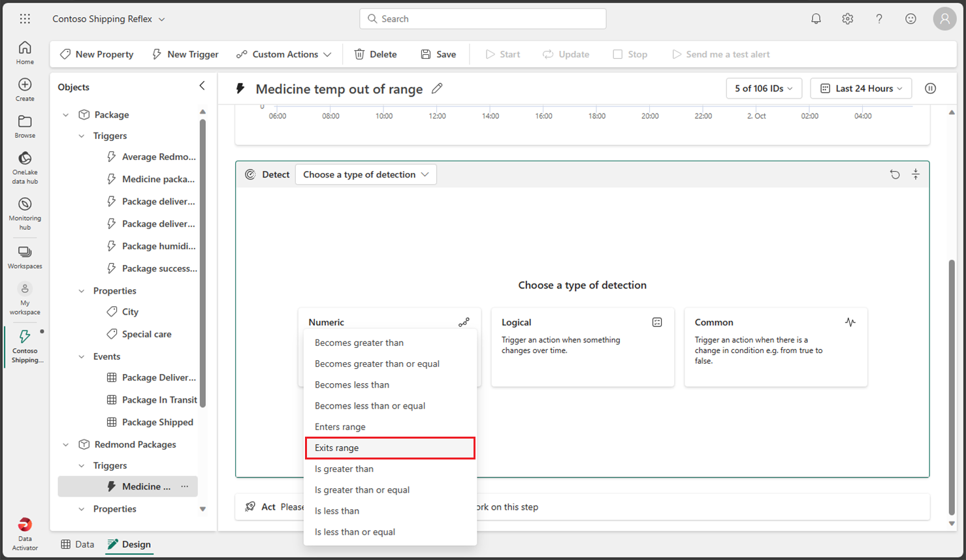Select Package In Transit event

coord(152,399)
